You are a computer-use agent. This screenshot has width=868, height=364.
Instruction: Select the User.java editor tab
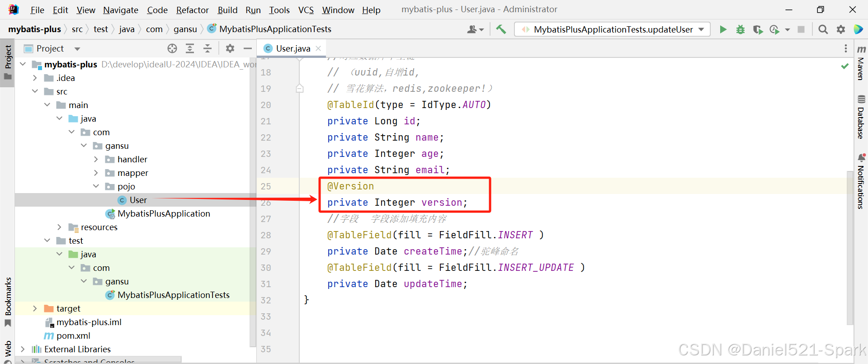(x=292, y=48)
